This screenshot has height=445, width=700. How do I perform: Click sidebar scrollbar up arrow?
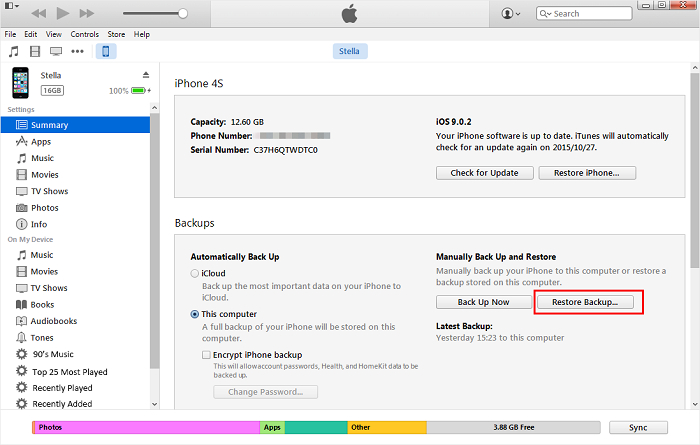click(x=154, y=108)
